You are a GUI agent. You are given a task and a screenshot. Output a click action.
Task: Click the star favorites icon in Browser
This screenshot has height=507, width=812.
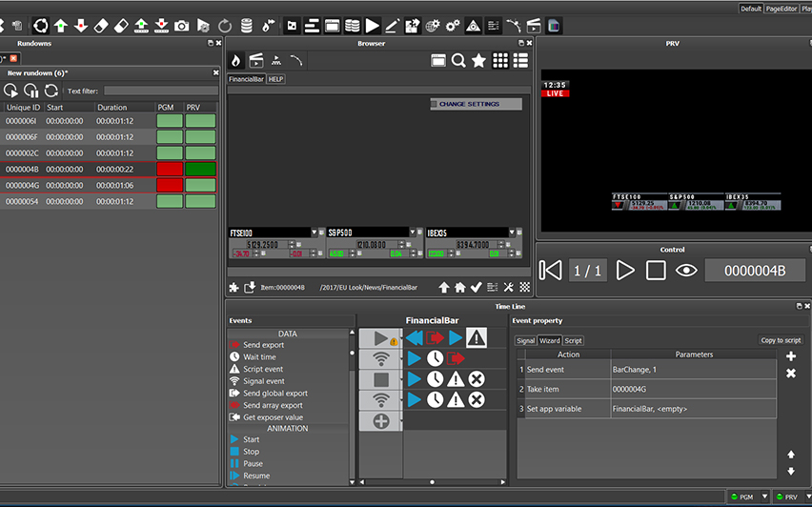click(479, 61)
